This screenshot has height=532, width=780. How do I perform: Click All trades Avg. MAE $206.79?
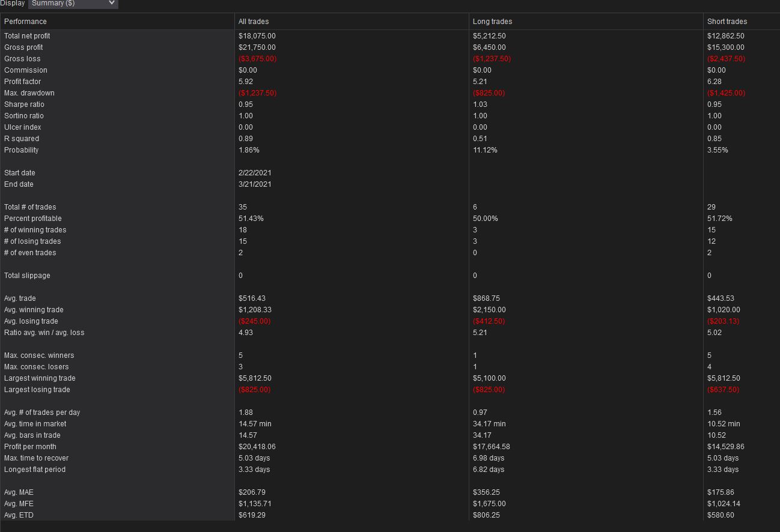point(252,492)
